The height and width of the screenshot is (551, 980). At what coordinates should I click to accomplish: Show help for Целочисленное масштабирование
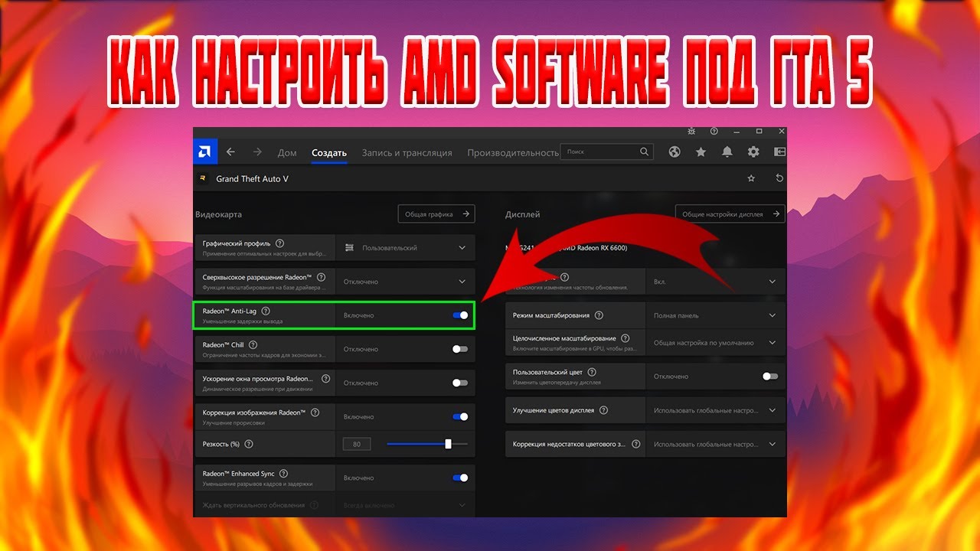[626, 337]
